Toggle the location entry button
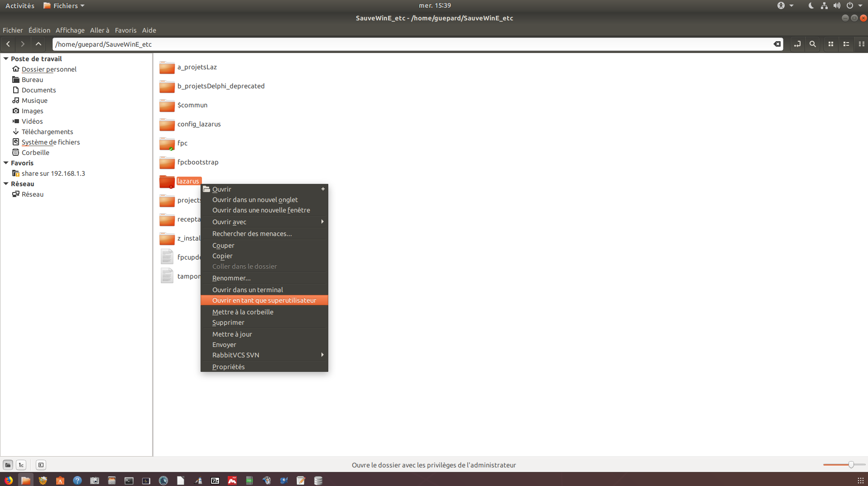Screen dimensions: 868x486 [x=797, y=44]
